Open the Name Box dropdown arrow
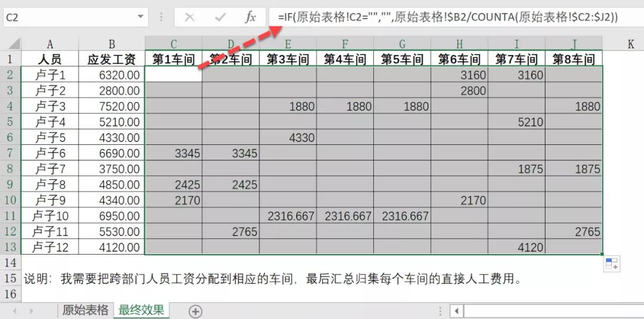This screenshot has height=319, width=644. tap(141, 17)
